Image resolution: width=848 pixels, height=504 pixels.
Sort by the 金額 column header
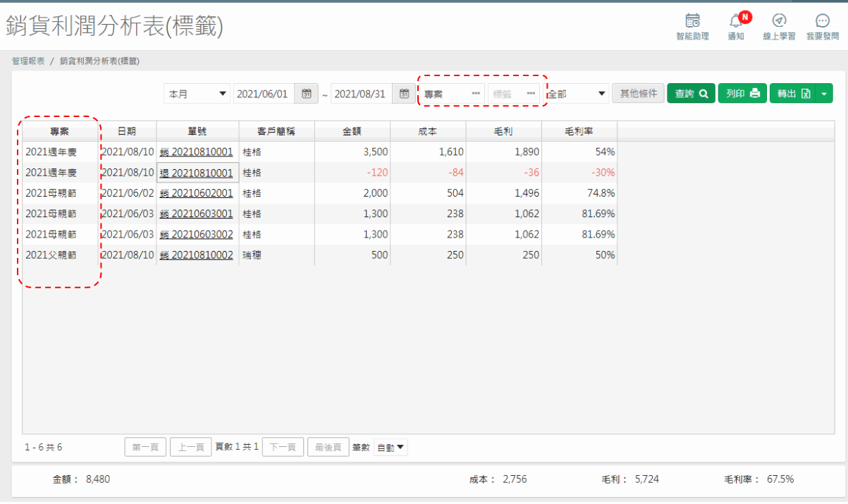pos(352,131)
